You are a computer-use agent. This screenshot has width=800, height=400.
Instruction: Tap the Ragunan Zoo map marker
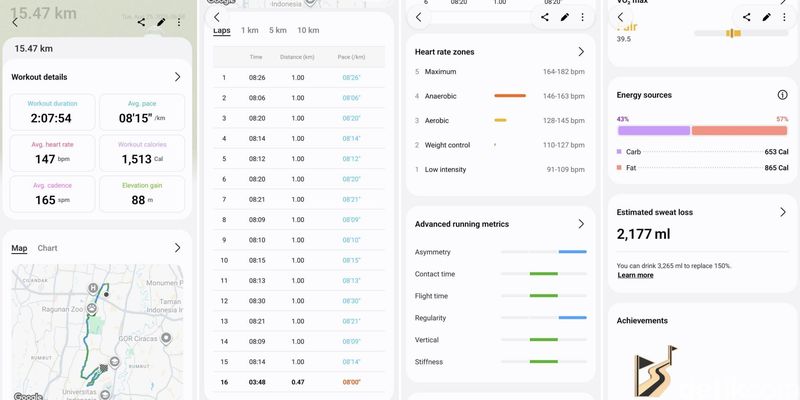[91, 309]
